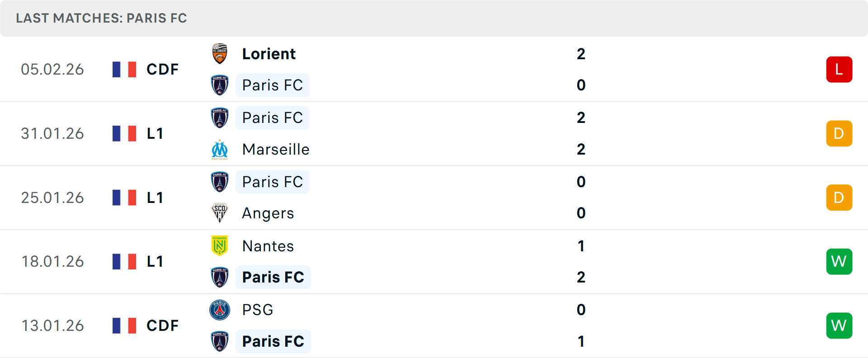Click the L1 label for 18.01.26 match

tap(155, 261)
